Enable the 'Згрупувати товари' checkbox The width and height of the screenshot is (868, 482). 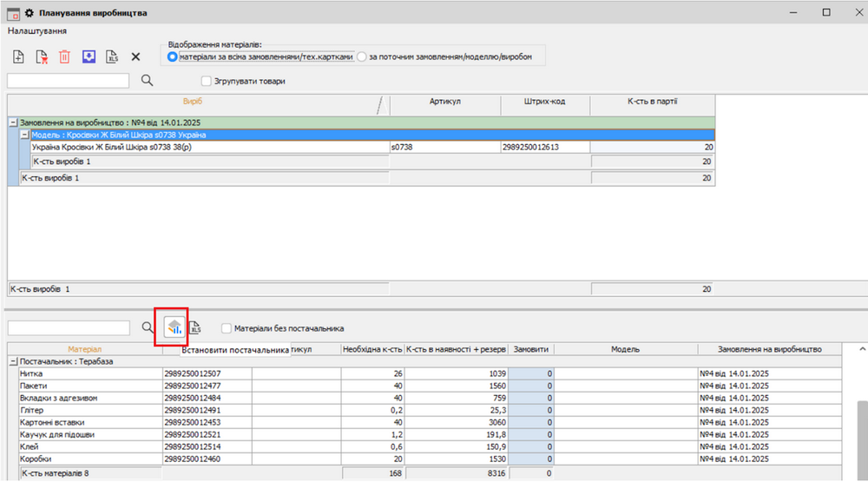206,81
